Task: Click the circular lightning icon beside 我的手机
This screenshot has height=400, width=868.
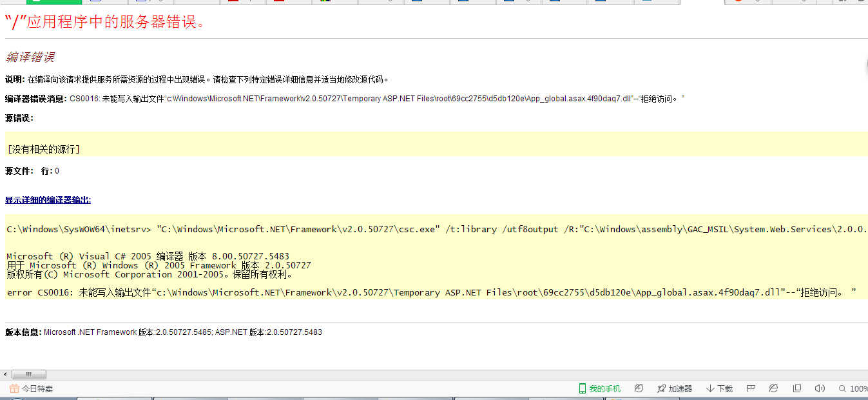Action: (x=639, y=388)
